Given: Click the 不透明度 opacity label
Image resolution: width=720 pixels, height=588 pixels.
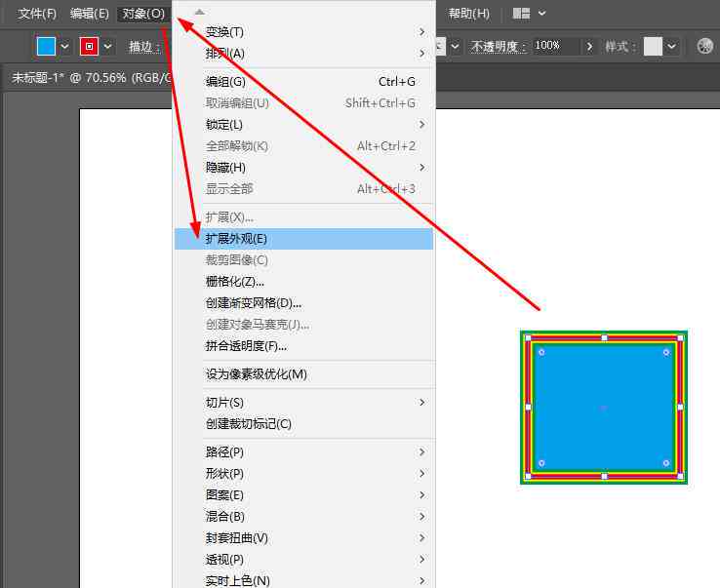Looking at the screenshot, I should (498, 47).
